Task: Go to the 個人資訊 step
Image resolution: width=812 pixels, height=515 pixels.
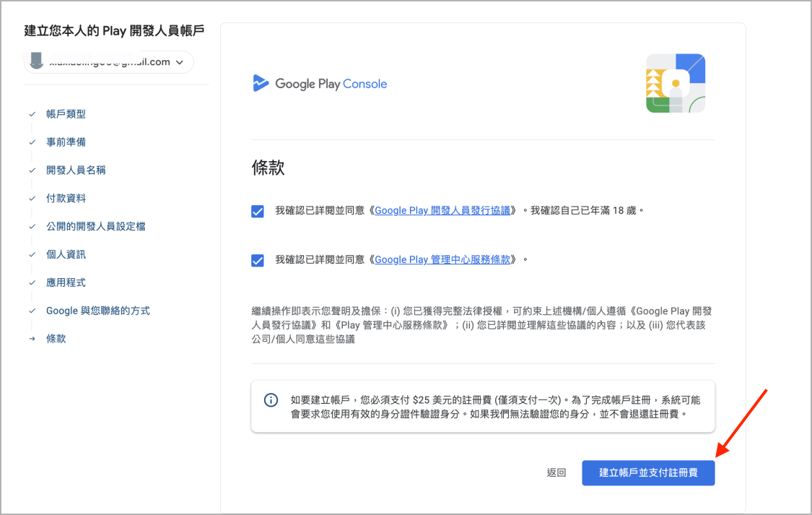Action: (x=66, y=254)
